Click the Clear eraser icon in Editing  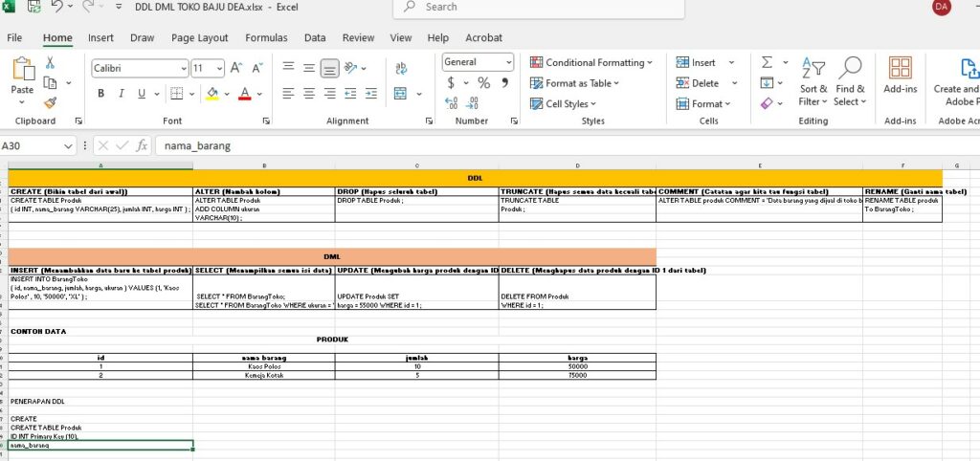tap(767, 103)
